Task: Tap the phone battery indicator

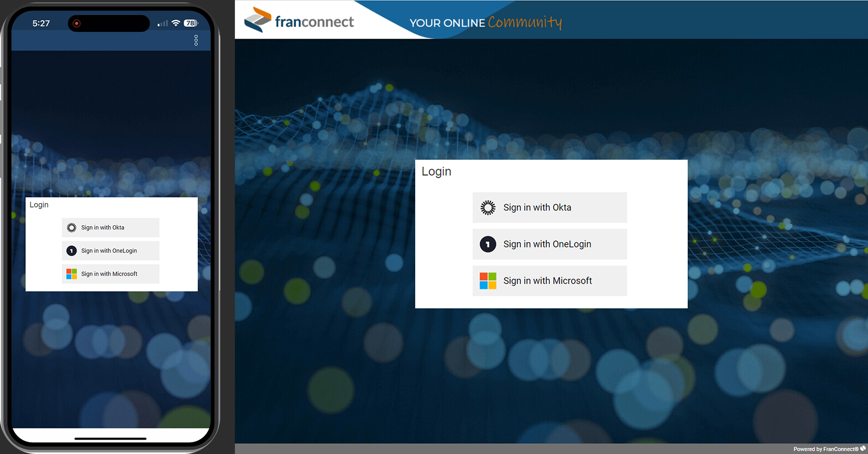Action: click(191, 23)
